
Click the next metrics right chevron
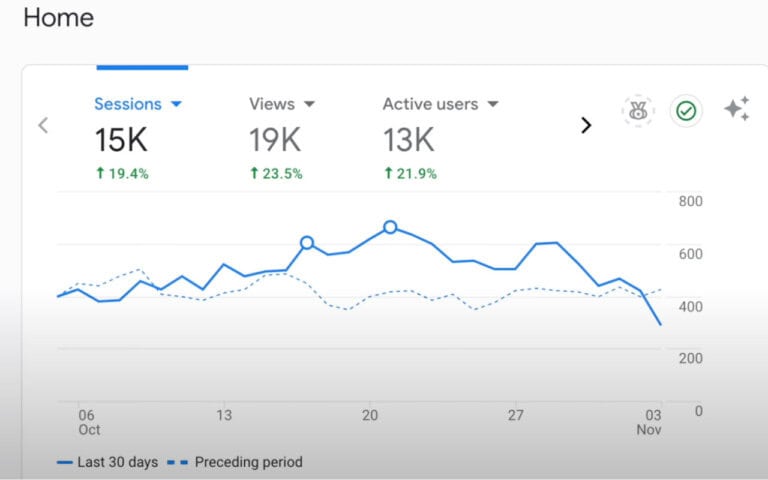[586, 125]
